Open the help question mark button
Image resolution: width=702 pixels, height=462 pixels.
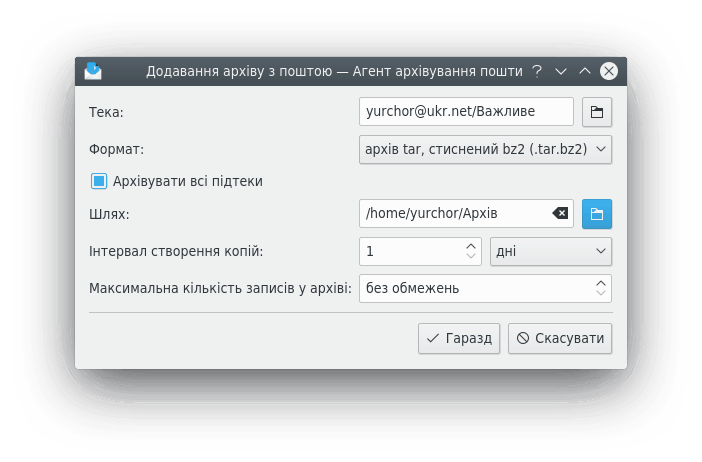[537, 71]
